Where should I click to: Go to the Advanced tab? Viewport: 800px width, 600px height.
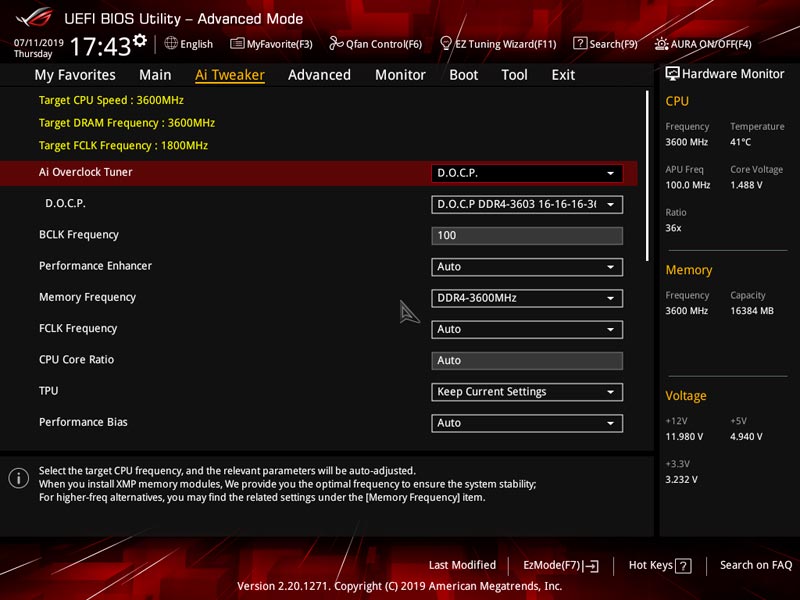[x=319, y=75]
